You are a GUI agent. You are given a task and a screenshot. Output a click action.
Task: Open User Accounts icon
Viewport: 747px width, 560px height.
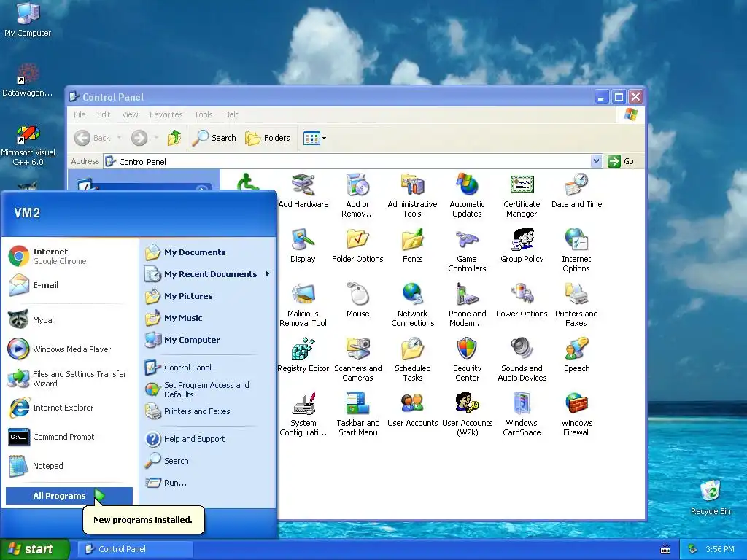[413, 410]
